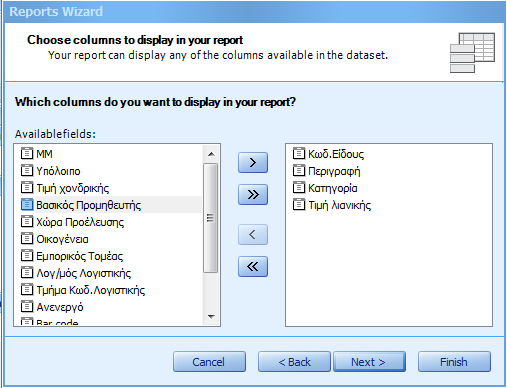The width and height of the screenshot is (507, 388).
Task: Select the Υπόλοιπο available field
Action: click(58, 171)
